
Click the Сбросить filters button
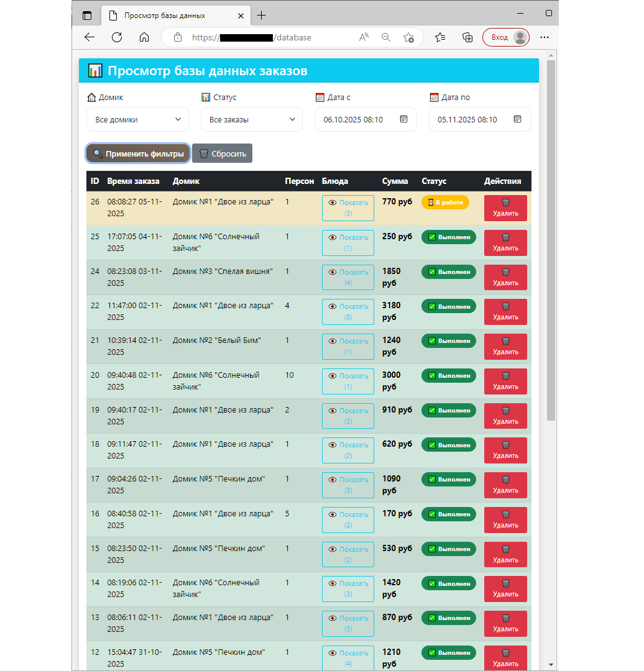click(223, 153)
